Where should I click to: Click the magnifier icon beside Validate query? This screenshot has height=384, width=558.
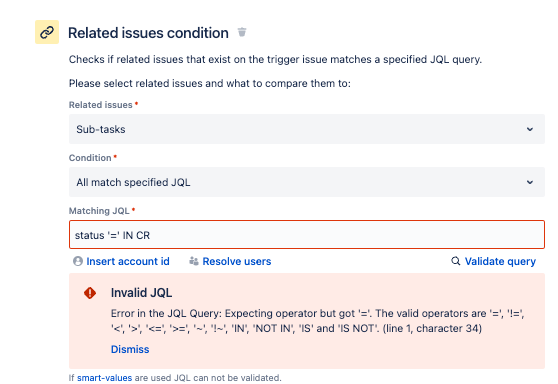tap(456, 261)
